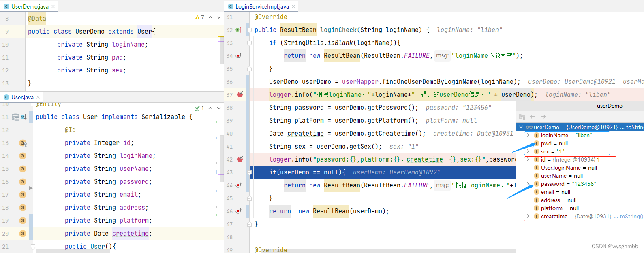Click the FAILURE constant on line 34
Screen dimensions: 644x253
coord(417,56)
